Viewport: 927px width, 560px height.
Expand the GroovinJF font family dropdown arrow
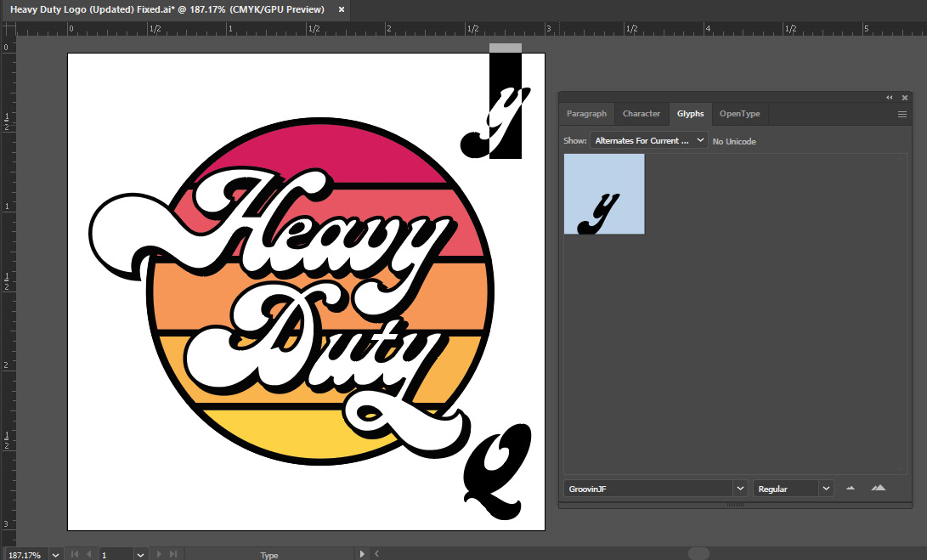point(740,489)
